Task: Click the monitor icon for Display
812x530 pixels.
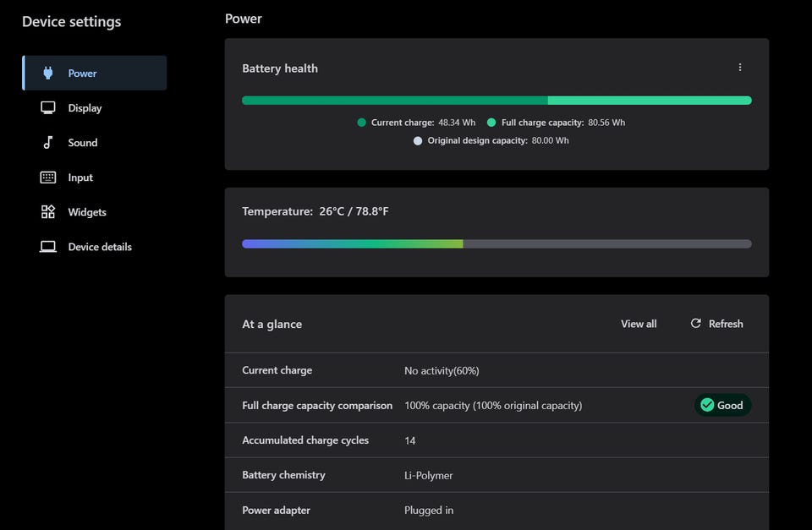Action: pyautogui.click(x=48, y=108)
